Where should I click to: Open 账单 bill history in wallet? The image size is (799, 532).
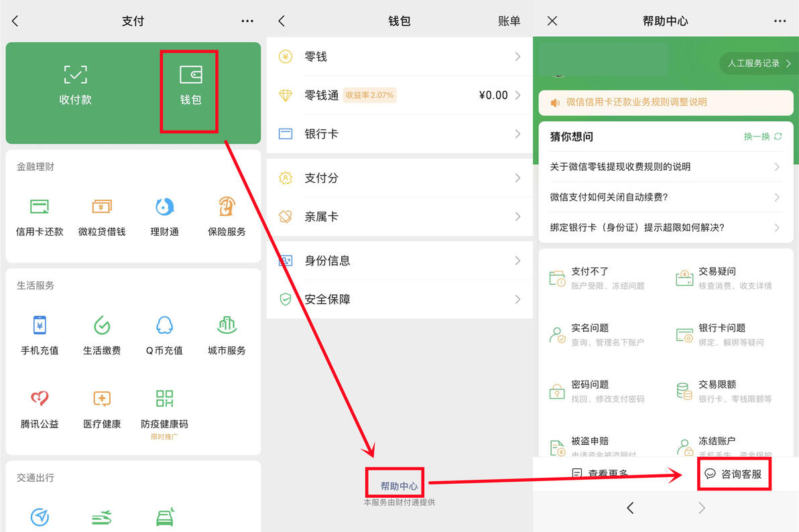tap(509, 21)
